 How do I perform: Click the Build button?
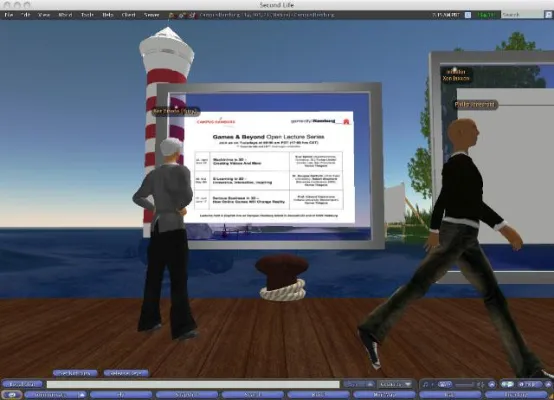(318, 395)
